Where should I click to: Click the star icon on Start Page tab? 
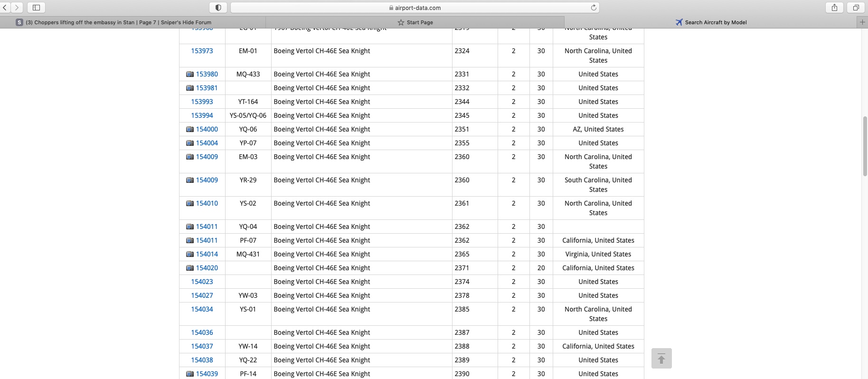coord(401,22)
